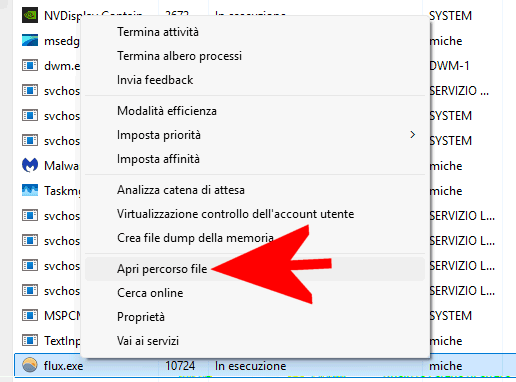
Task: Select the msedge process name
Action: click(x=62, y=41)
